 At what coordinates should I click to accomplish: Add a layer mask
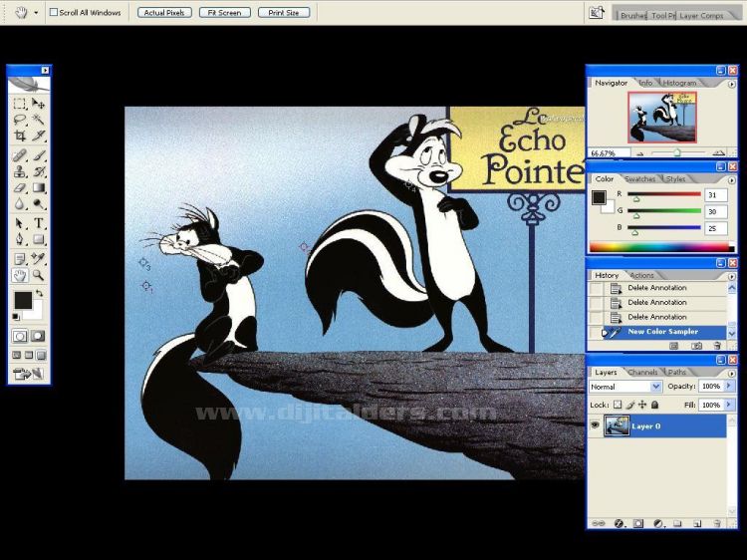point(637,523)
